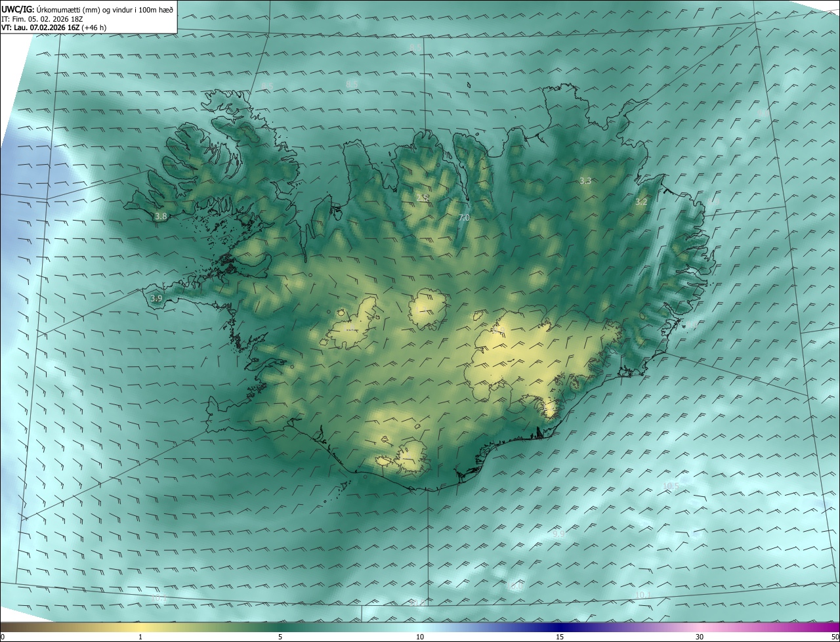The image size is (840, 642).
Task: Click the initial time line "IT: Fim. 05. 02. 2026 18Z"
Action: pyautogui.click(x=42, y=18)
